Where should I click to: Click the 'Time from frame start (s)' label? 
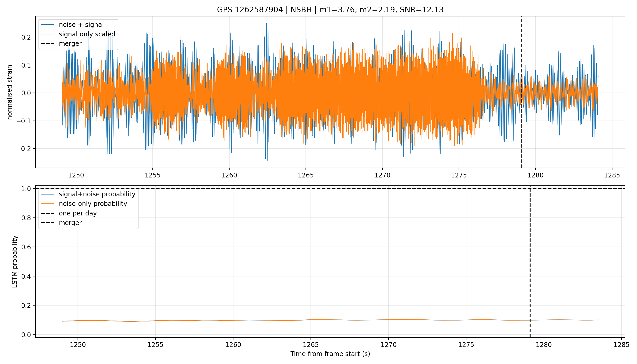pyautogui.click(x=330, y=354)
